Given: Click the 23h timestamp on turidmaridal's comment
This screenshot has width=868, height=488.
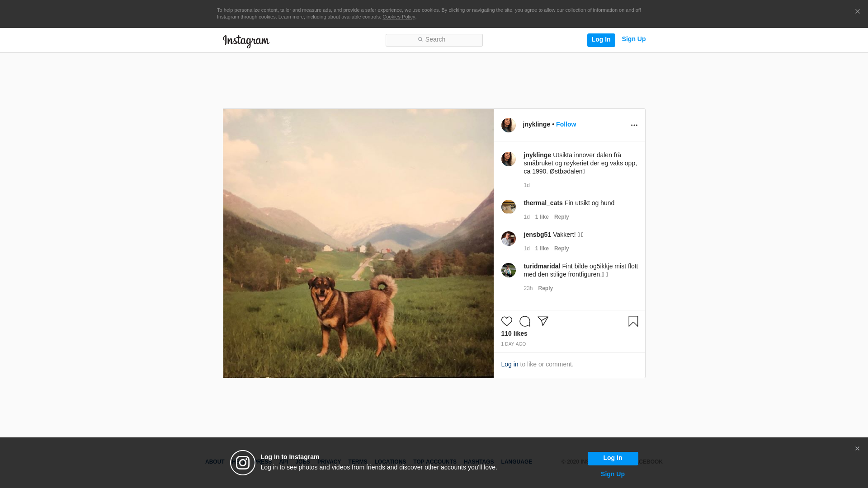Looking at the screenshot, I should coord(528,288).
